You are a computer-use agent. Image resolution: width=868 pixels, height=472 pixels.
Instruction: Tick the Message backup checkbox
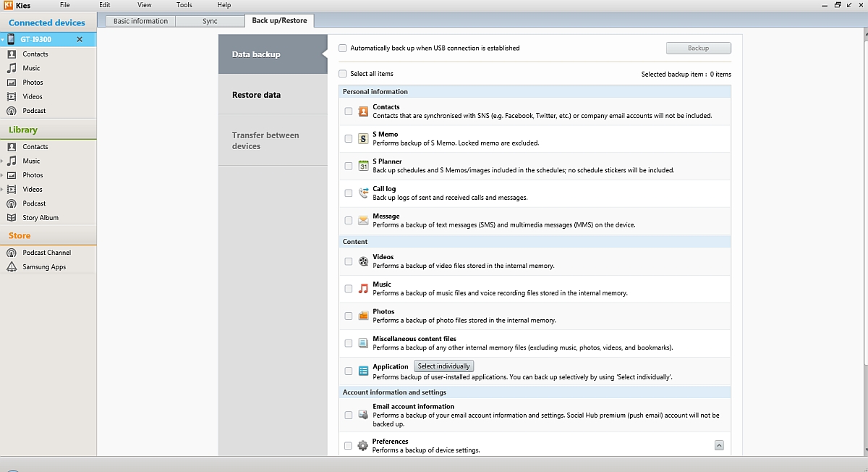pos(349,220)
